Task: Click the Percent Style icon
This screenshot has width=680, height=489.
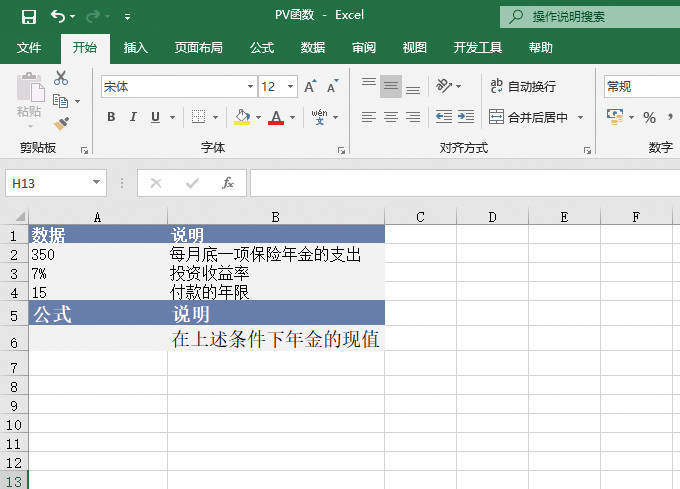Action: 649,118
